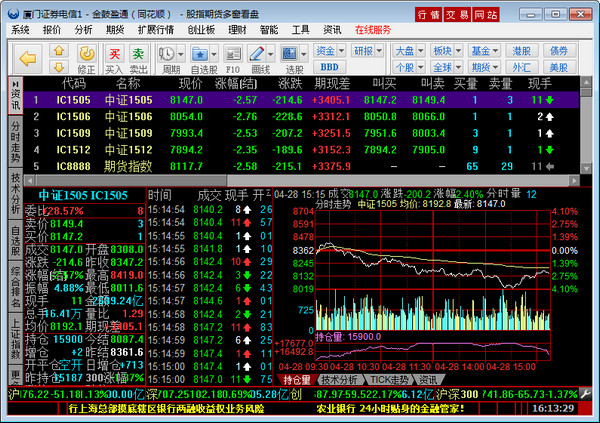This screenshot has height=423, width=600.
Task: Open the 在线服务 menu
Action: coord(373,30)
